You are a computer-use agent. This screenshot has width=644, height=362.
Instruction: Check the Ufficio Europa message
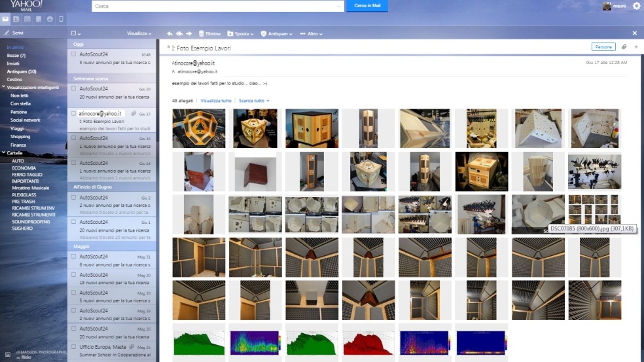tap(73, 347)
